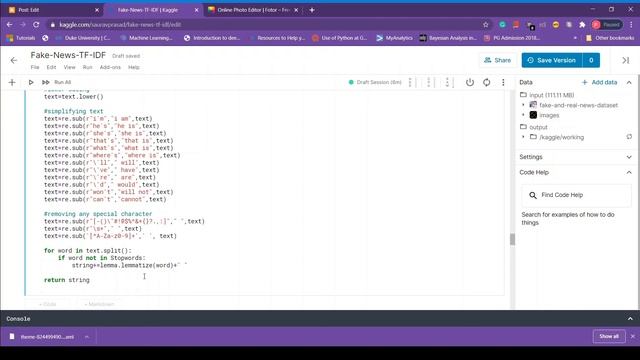Bookmark this page with star icon
Viewport: 640px width, 360px height.
click(486, 24)
